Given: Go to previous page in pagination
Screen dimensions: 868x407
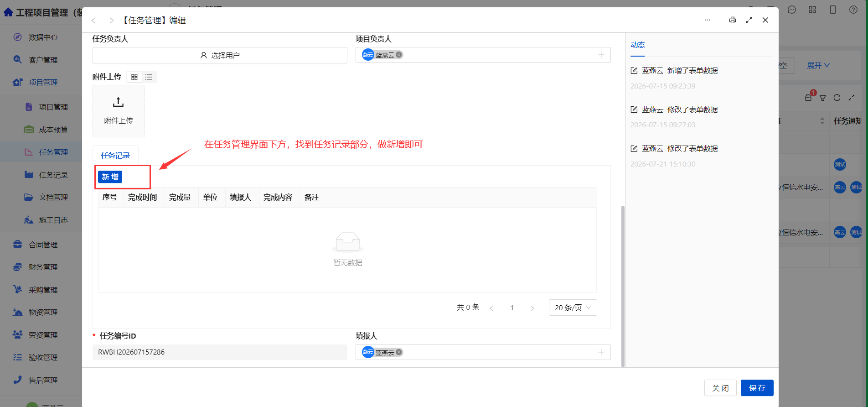Looking at the screenshot, I should tap(491, 308).
